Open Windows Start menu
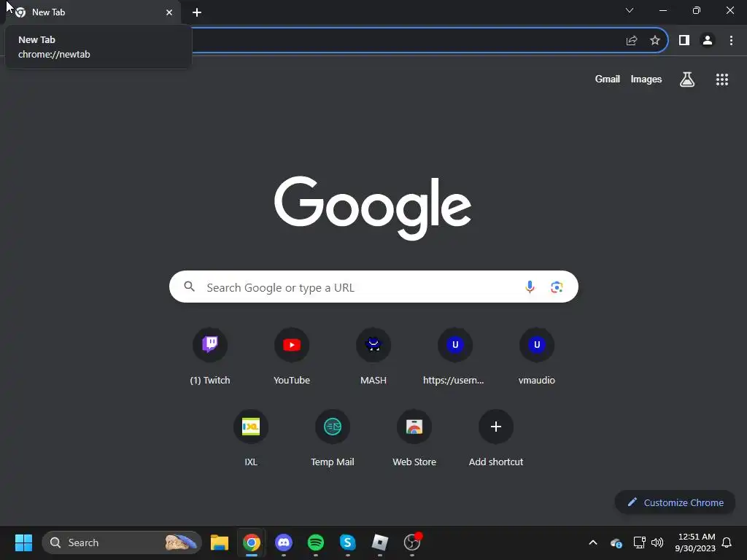Image resolution: width=747 pixels, height=560 pixels. pyautogui.click(x=23, y=542)
